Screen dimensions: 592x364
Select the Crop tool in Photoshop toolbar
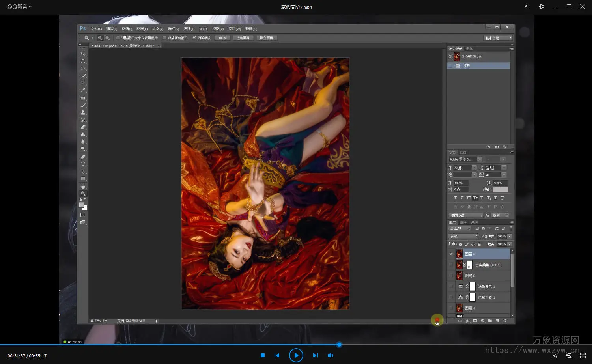[83, 83]
